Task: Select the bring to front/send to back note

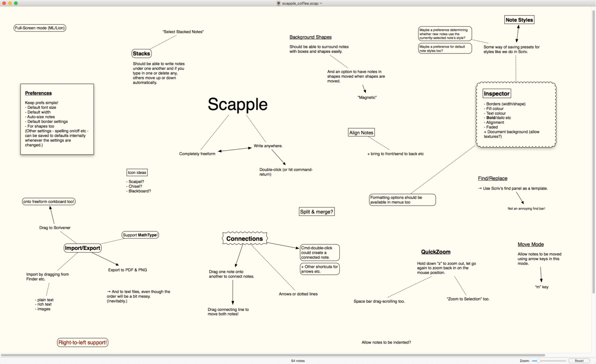Action: point(395,154)
